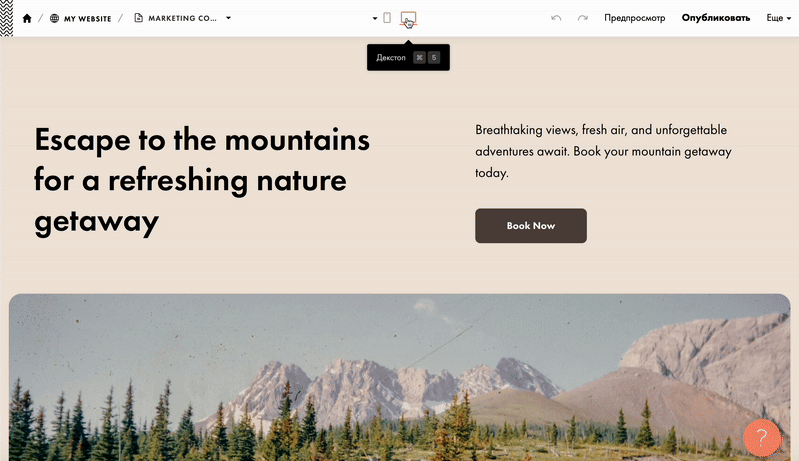This screenshot has height=461, width=799.
Task: Select the Escape to the mountains heading
Action: point(202,181)
